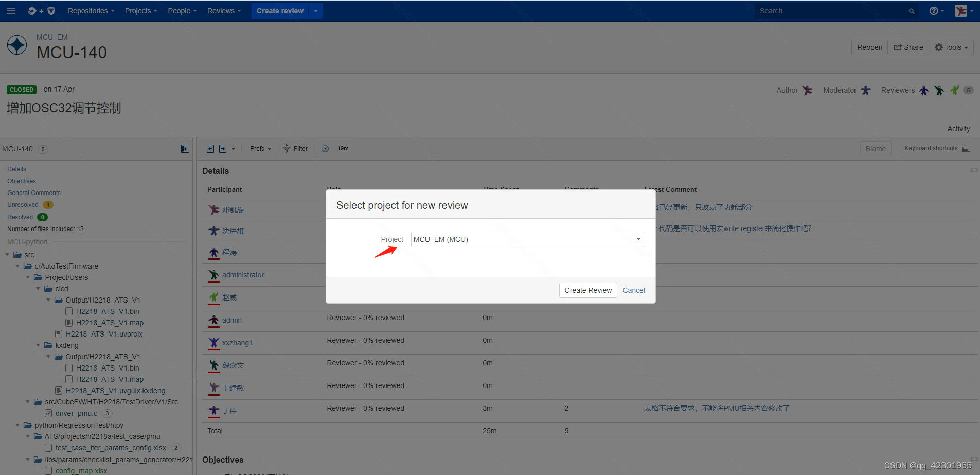The image size is (980, 475).
Task: Click the 邓凯旋 participant avatar
Action: [214, 209]
